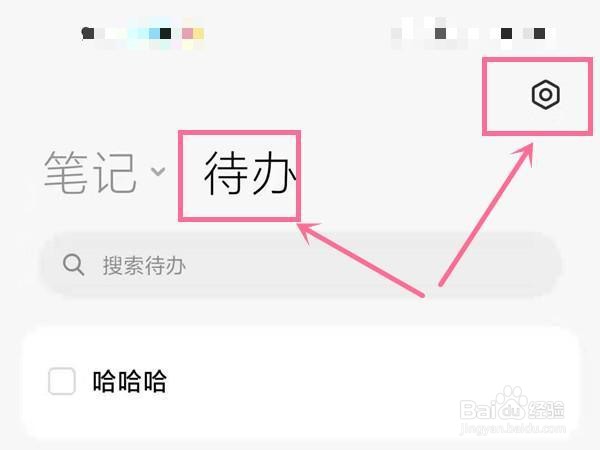This screenshot has width=600, height=450.
Task: Click the rounded grey search bar background
Action: click(x=301, y=264)
